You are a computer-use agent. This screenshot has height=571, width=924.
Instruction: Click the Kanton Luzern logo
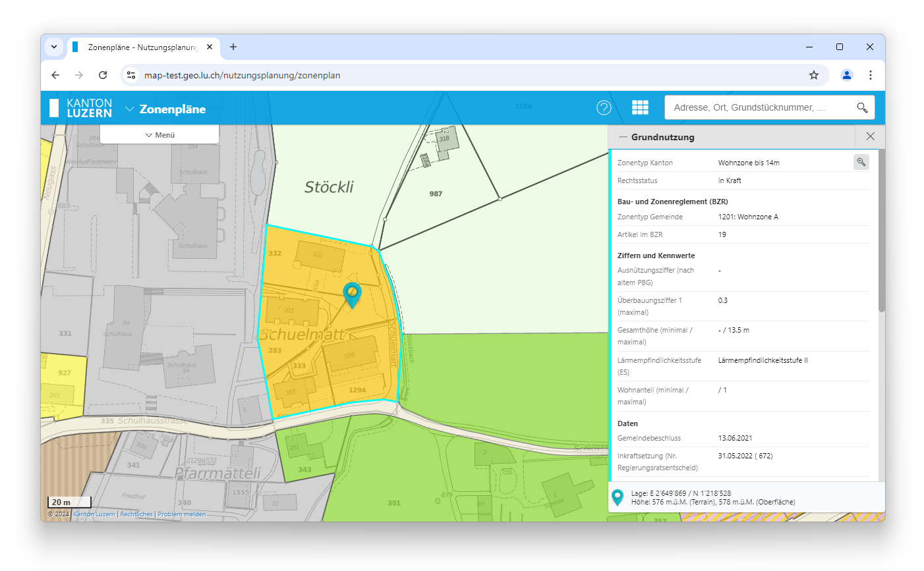pyautogui.click(x=81, y=108)
